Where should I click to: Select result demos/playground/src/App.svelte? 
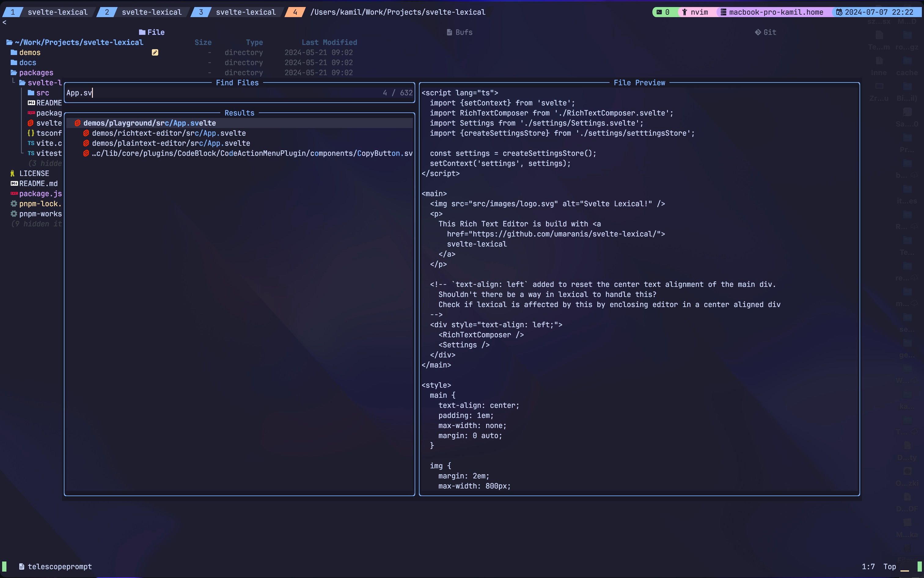tap(239, 123)
